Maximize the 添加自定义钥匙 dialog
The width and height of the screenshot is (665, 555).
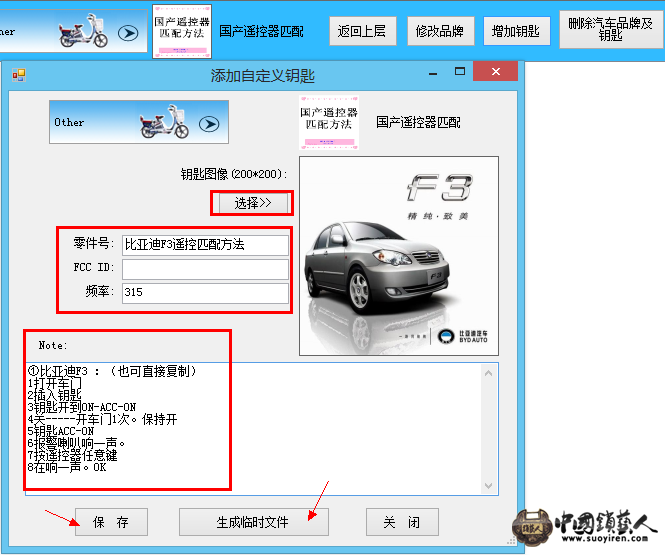460,71
